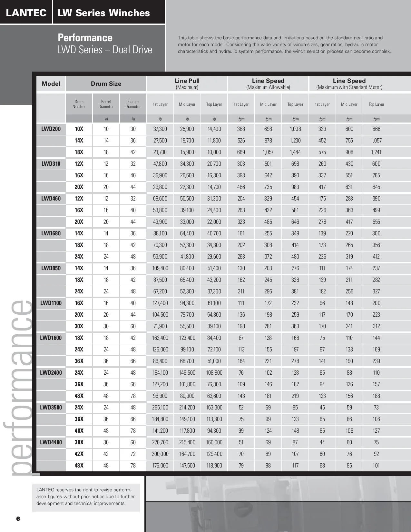Click the 'Barrel Diameter' sub-header

click(106, 104)
